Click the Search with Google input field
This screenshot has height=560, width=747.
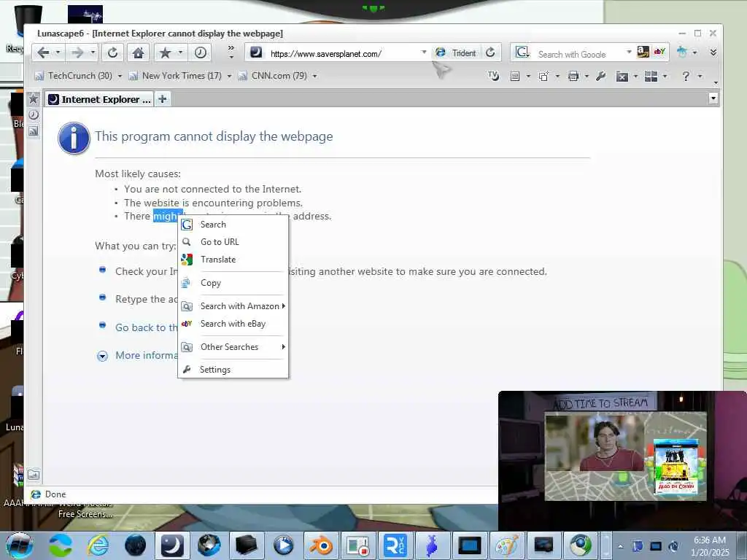click(578, 54)
